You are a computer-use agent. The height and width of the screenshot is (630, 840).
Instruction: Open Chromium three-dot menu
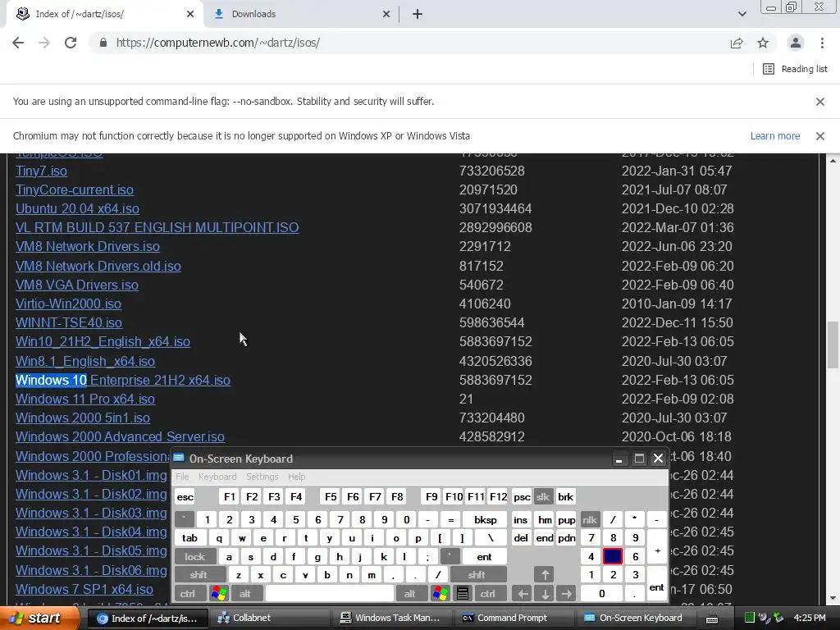pyautogui.click(x=822, y=43)
